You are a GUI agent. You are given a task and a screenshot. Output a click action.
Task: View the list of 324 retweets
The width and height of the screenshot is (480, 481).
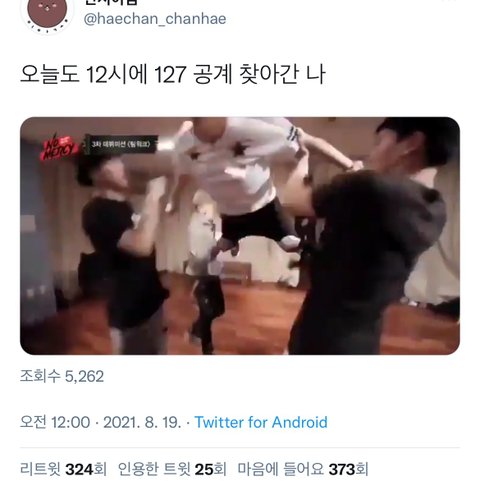63,469
